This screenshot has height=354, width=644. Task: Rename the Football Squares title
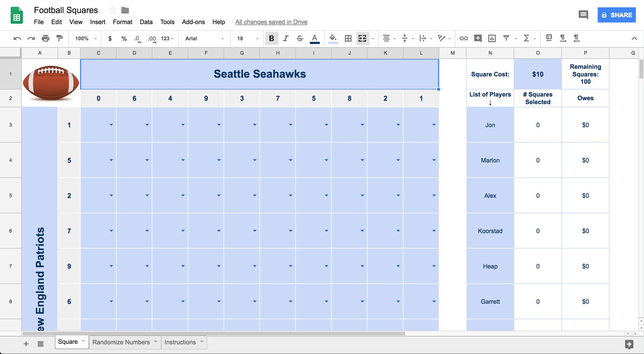(x=66, y=10)
